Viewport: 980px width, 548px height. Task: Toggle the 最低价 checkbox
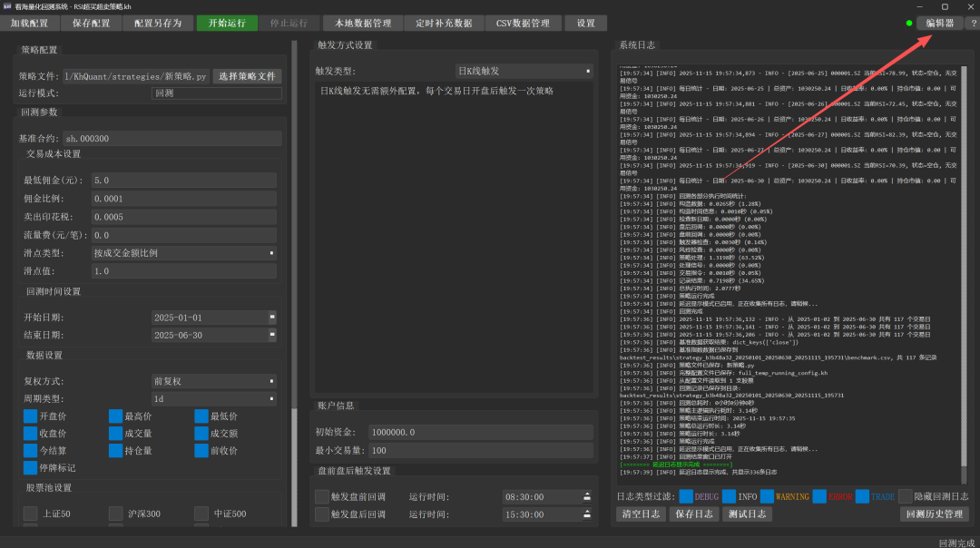[x=201, y=416]
